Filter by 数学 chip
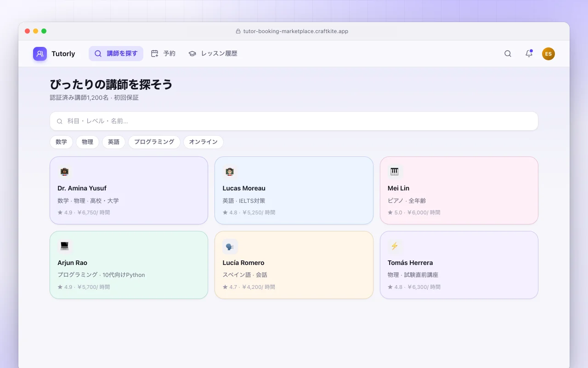 [61, 142]
